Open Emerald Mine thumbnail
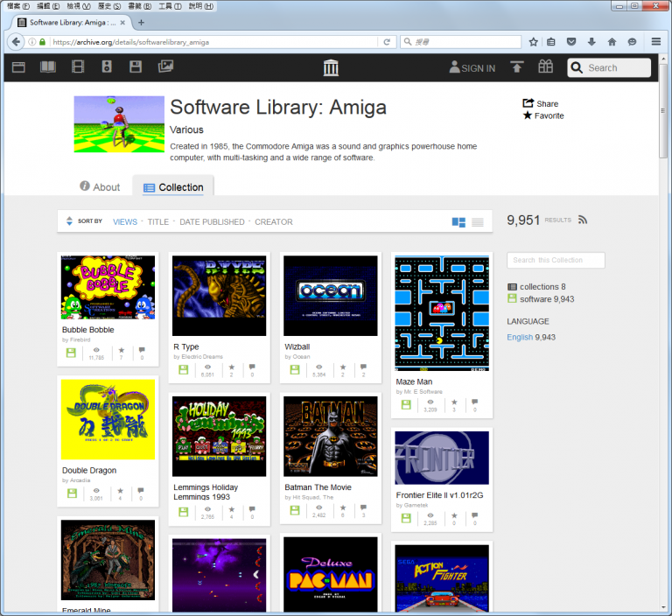The height and width of the screenshot is (616, 672). (108, 560)
